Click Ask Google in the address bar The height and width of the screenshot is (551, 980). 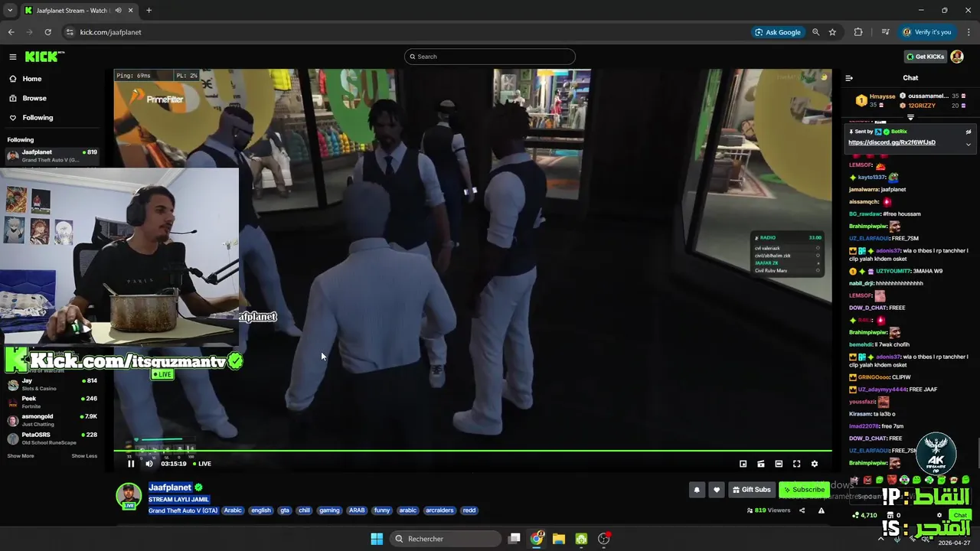[778, 32]
